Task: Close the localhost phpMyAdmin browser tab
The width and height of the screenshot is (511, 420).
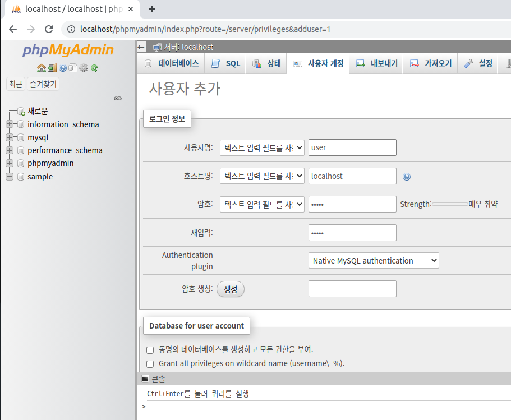Action: [x=131, y=9]
